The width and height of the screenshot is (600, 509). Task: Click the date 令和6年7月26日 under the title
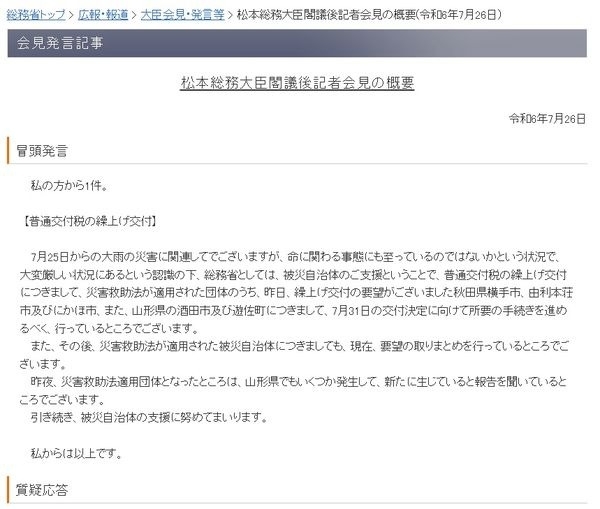(x=547, y=119)
